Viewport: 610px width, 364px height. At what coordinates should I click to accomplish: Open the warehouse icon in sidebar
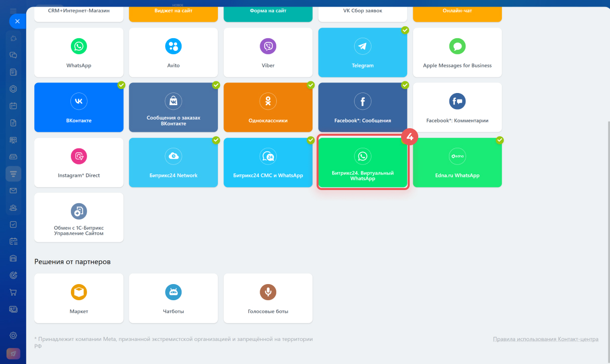14,258
